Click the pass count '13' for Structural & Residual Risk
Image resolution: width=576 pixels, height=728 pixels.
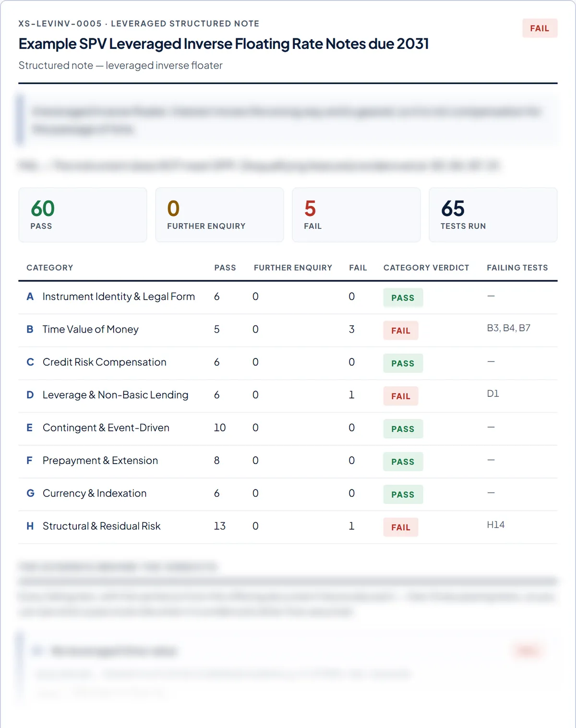click(x=220, y=526)
